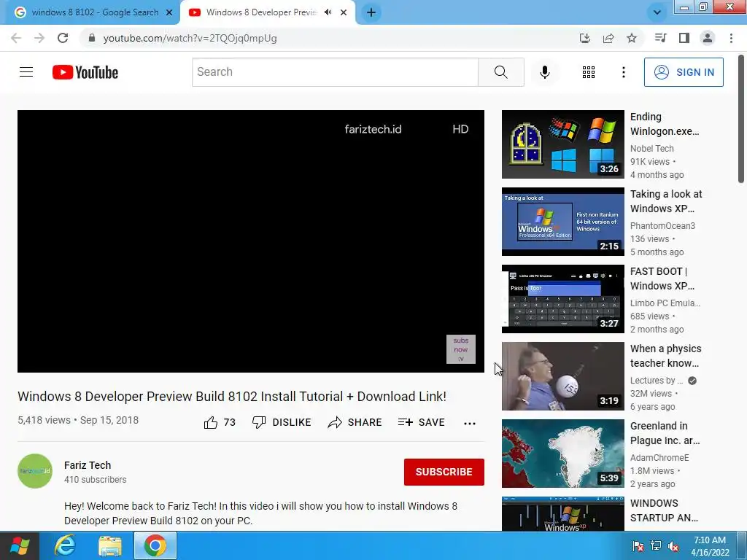Save the video to a playlist
The width and height of the screenshot is (747, 560).
421,422
